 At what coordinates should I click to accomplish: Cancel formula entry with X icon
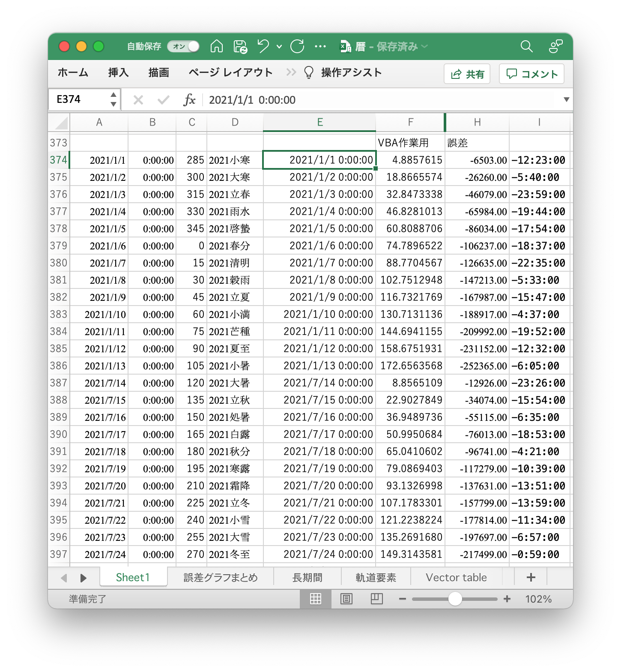coord(138,100)
